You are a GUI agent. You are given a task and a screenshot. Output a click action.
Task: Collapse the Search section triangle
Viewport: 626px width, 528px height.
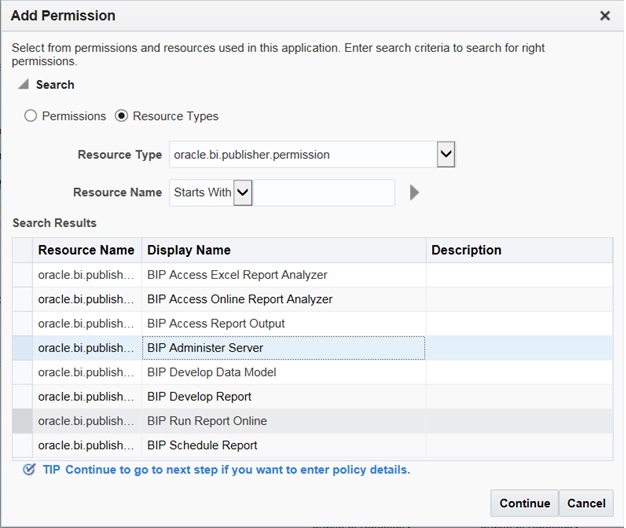click(x=23, y=85)
